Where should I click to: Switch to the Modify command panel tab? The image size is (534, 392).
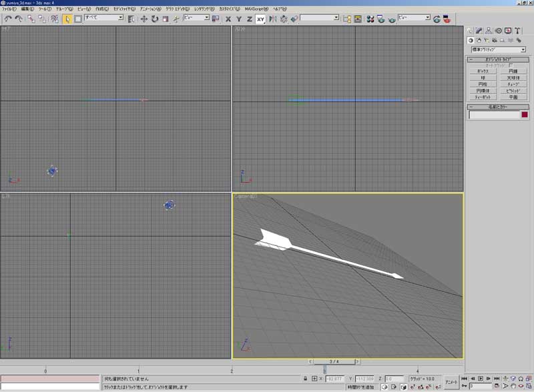point(479,31)
